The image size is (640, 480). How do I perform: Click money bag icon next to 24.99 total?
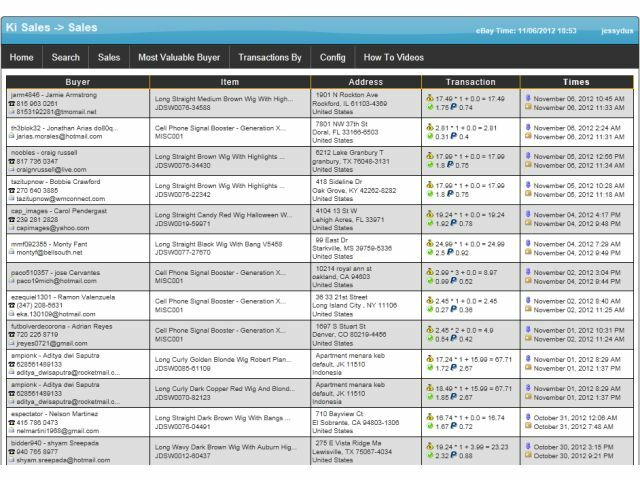point(430,243)
